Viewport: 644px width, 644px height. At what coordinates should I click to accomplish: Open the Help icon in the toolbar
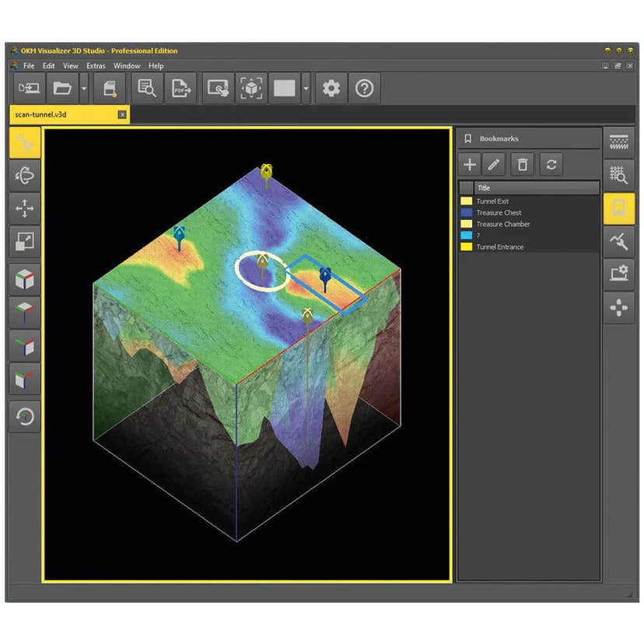[364, 88]
